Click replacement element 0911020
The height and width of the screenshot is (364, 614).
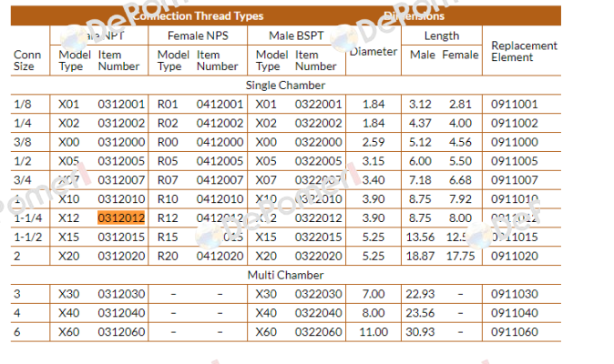[x=515, y=256]
